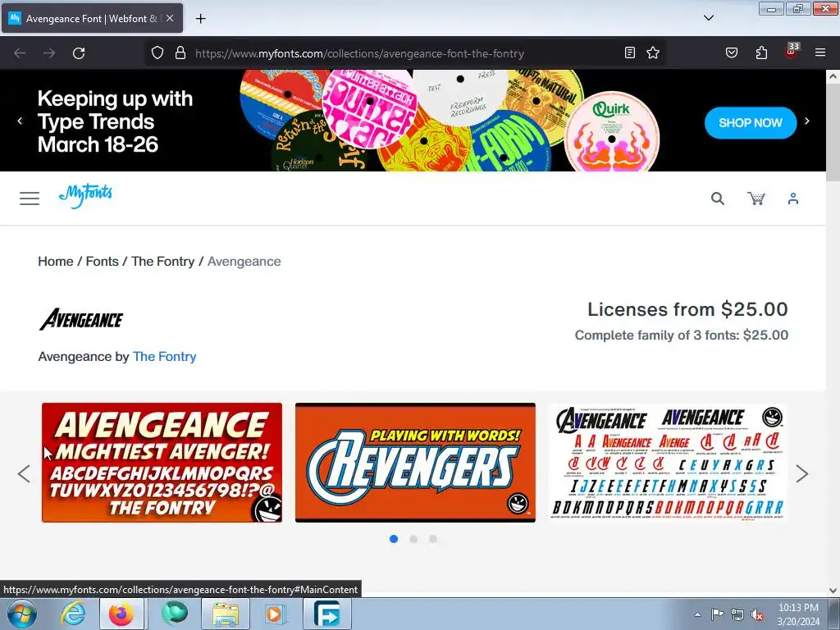840x630 pixels.
Task: Open the shopping cart icon
Action: tap(756, 199)
